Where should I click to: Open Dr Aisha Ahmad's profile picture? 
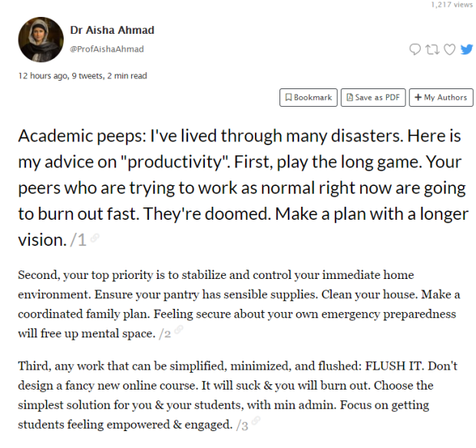40,40
